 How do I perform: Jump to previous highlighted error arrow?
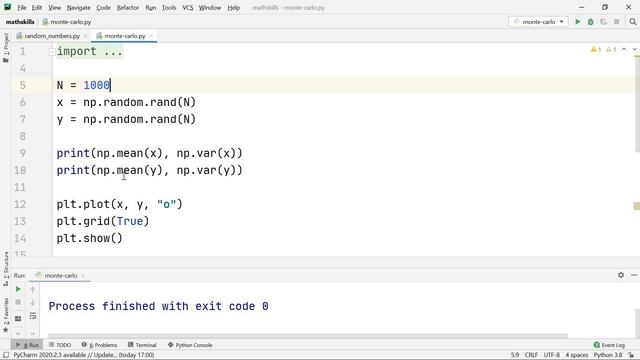coord(624,49)
